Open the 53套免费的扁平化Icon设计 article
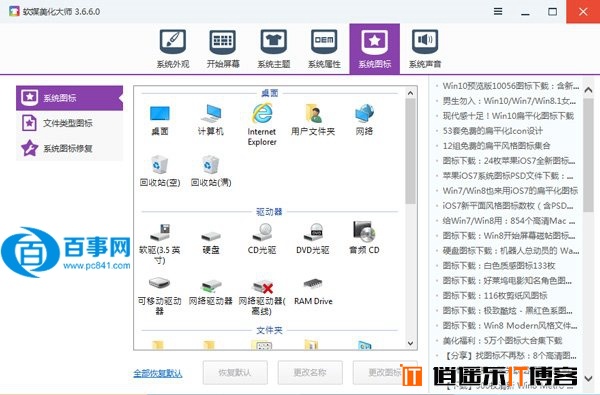This screenshot has height=395, width=600. (x=492, y=131)
